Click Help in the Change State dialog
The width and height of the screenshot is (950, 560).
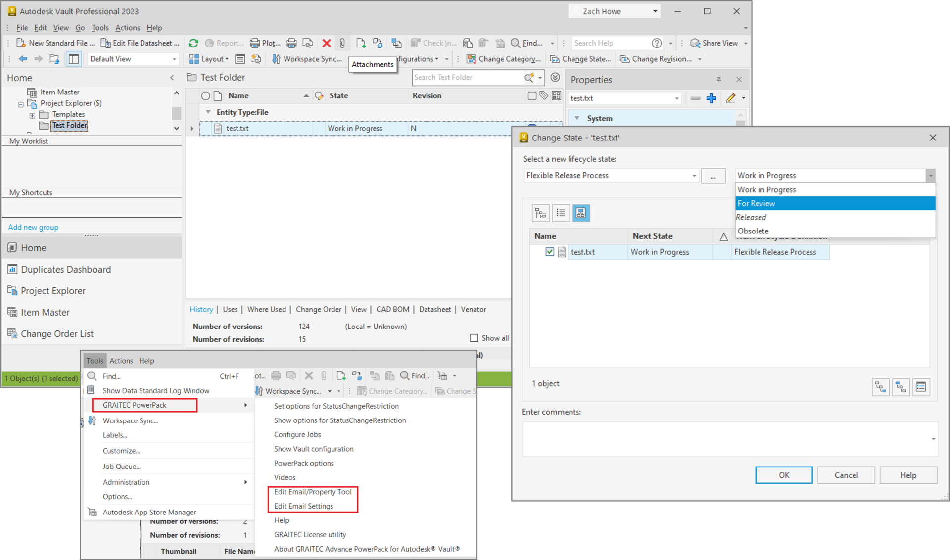click(x=908, y=475)
